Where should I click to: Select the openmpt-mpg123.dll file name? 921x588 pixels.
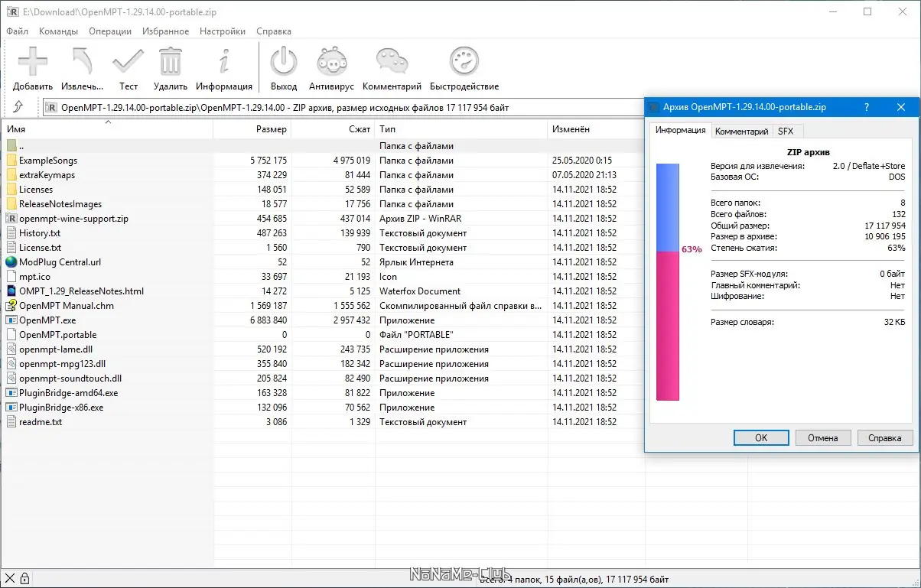[62, 364]
